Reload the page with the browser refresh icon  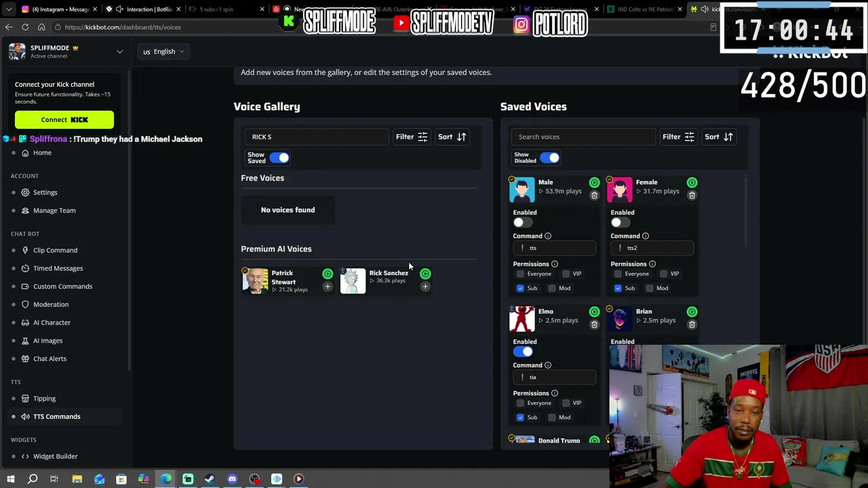click(x=25, y=27)
